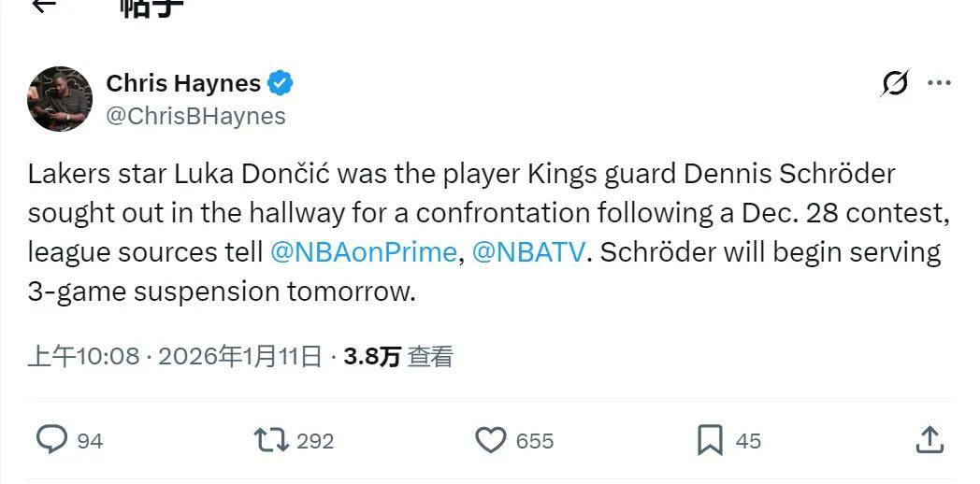Reply using the speech bubble icon

[51, 439]
